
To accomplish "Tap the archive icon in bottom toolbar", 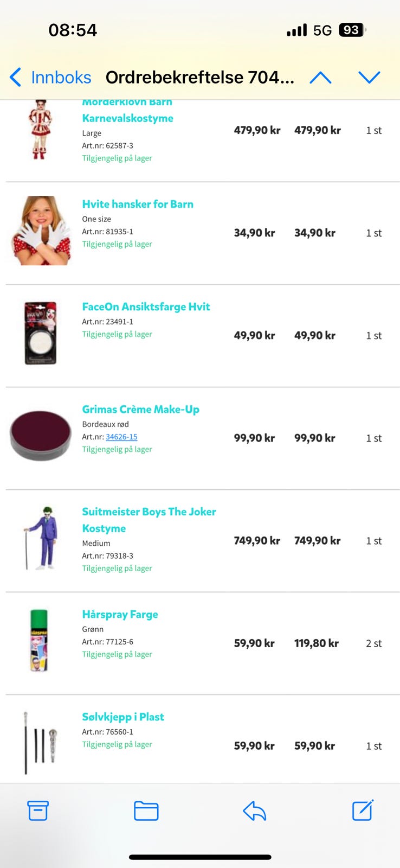I will point(38,811).
